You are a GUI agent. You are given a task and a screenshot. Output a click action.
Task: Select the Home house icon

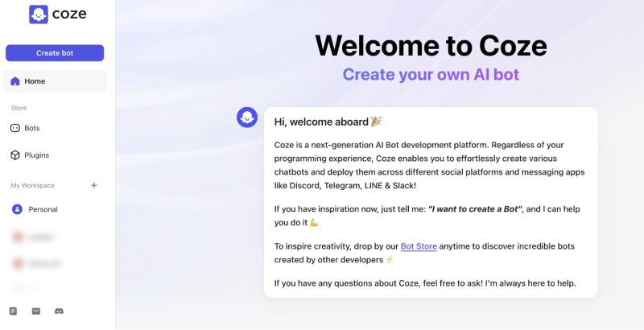coord(15,81)
